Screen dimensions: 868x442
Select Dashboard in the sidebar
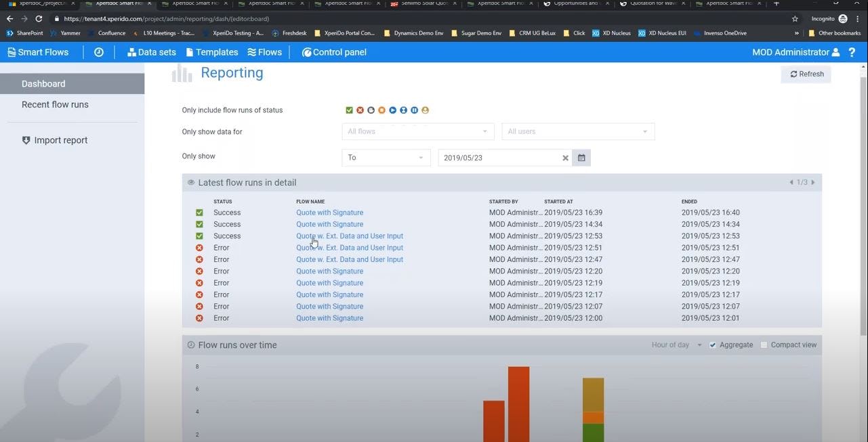pos(72,84)
